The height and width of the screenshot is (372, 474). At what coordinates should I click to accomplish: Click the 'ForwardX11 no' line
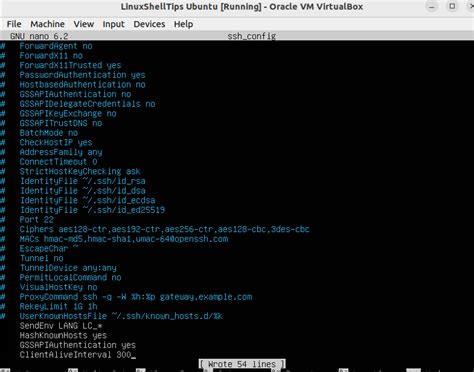pos(51,56)
